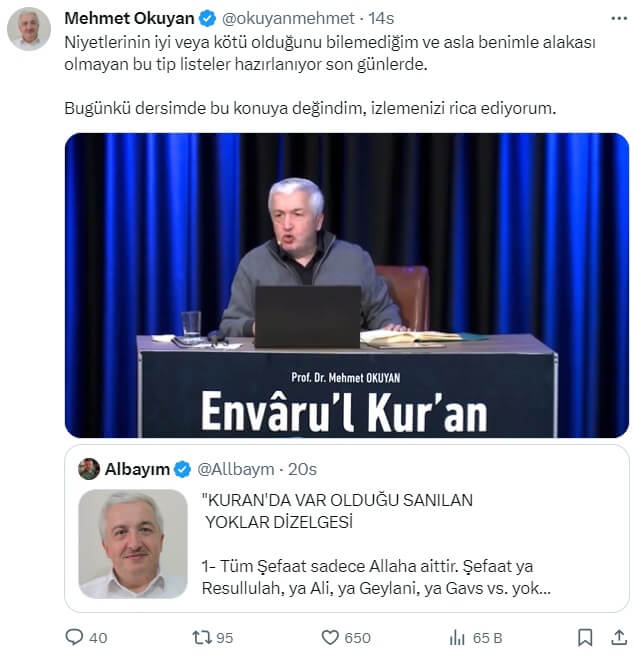635x654 pixels.
Task: Open the three-dot more options menu
Action: (x=619, y=18)
